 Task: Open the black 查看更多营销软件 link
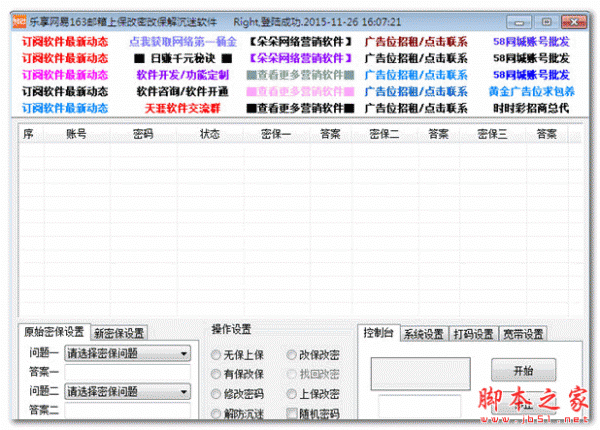point(300,108)
